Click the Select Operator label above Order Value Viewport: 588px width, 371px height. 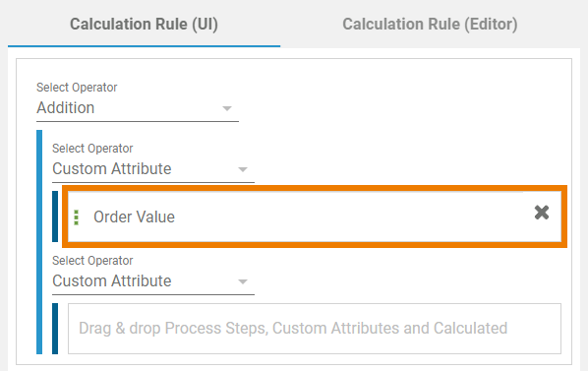pyautogui.click(x=92, y=149)
